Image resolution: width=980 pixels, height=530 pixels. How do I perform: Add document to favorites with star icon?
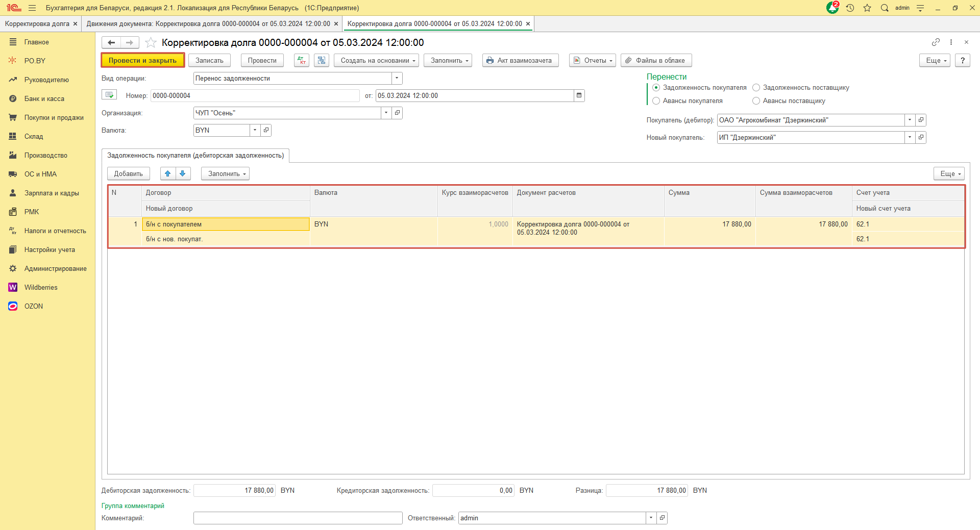click(x=151, y=42)
